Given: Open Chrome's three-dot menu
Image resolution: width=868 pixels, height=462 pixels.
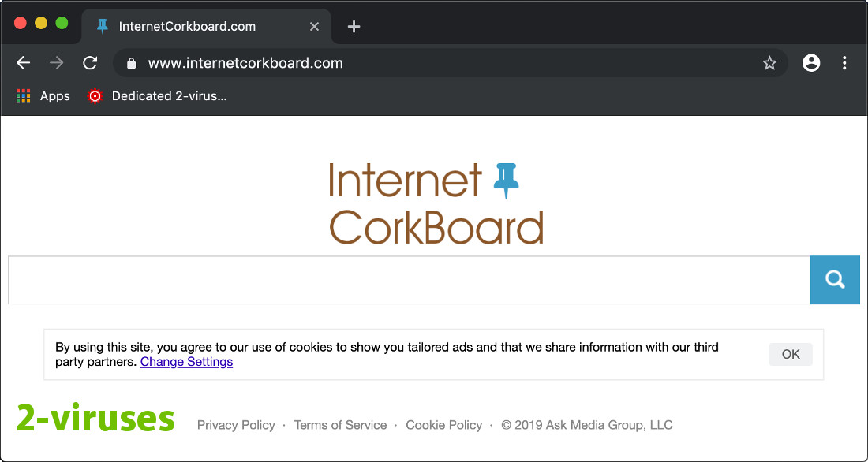Looking at the screenshot, I should pos(844,62).
